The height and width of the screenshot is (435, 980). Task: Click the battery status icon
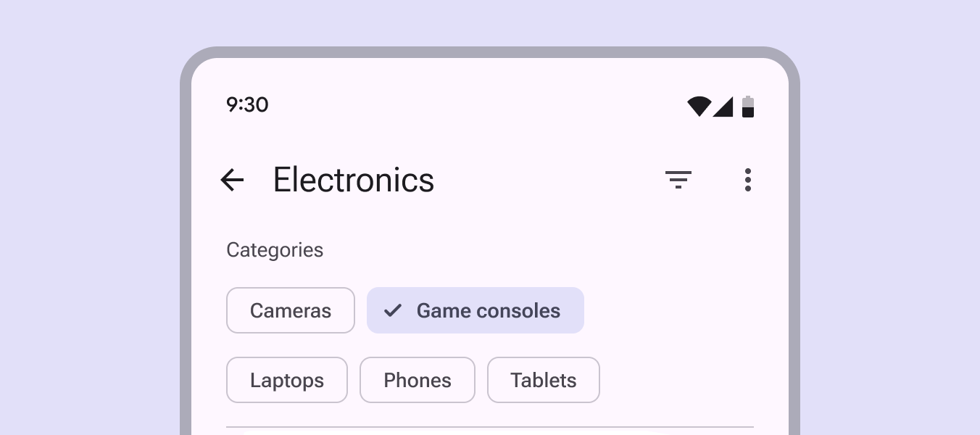pos(748,107)
